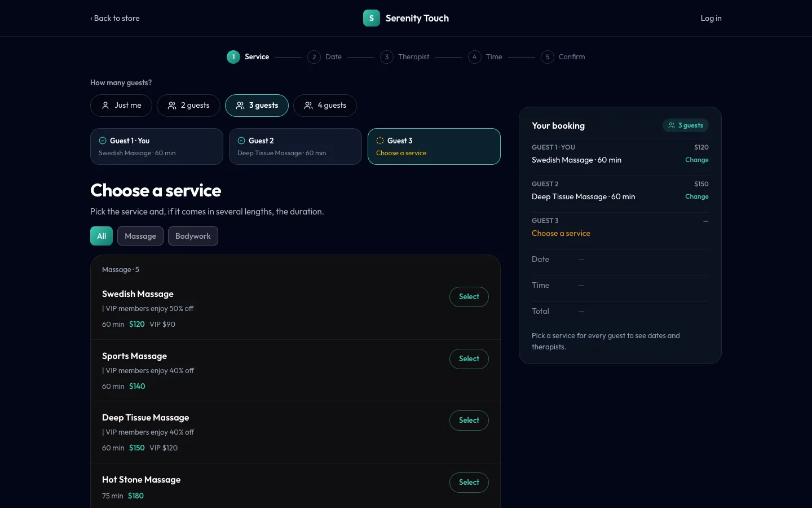Viewport: 812px width, 508px height.
Task: Filter services by All
Action: [x=101, y=236]
